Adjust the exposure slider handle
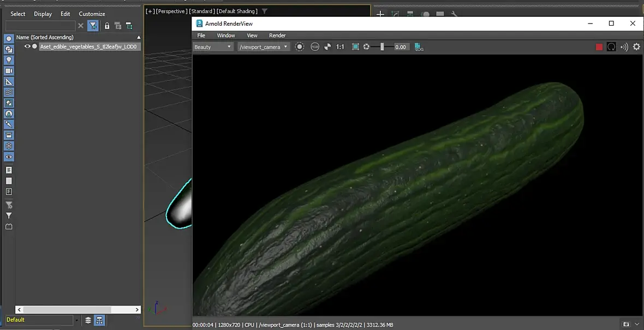This screenshot has width=644, height=330. 382,47
